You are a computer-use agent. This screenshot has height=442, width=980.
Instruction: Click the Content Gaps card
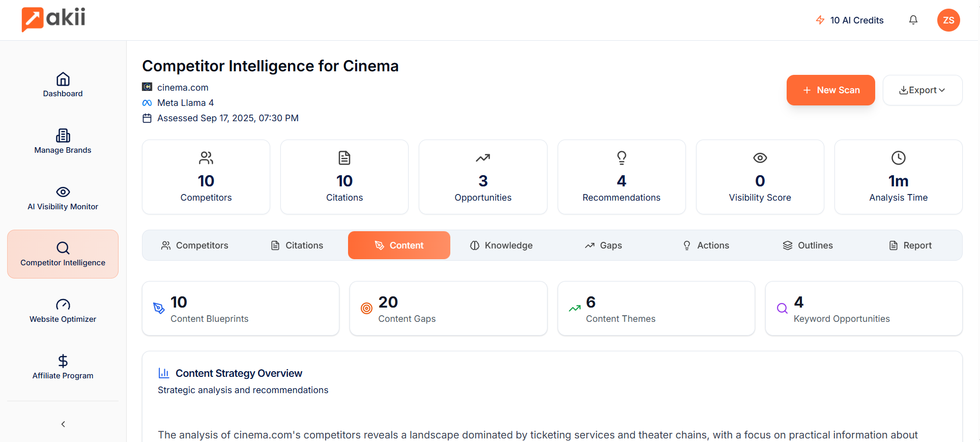pos(448,309)
